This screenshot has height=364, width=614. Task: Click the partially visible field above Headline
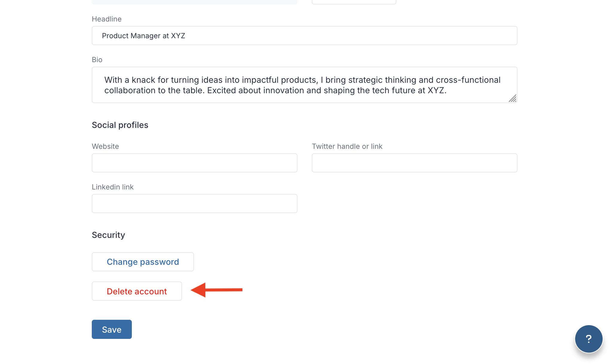[195, 2]
